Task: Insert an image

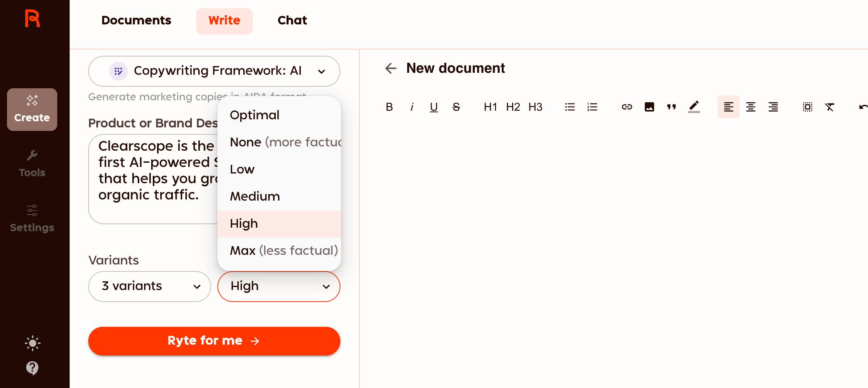Action: tap(649, 107)
